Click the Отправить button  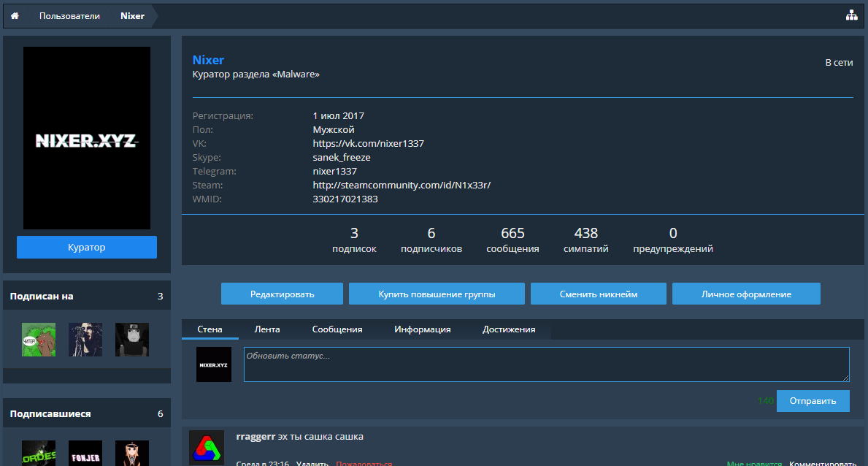pyautogui.click(x=813, y=401)
